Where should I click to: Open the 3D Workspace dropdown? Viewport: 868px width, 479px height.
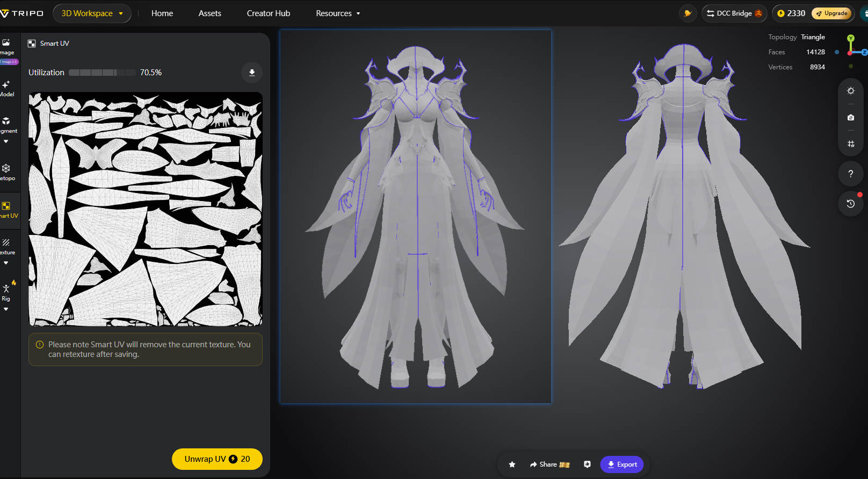pyautogui.click(x=92, y=13)
